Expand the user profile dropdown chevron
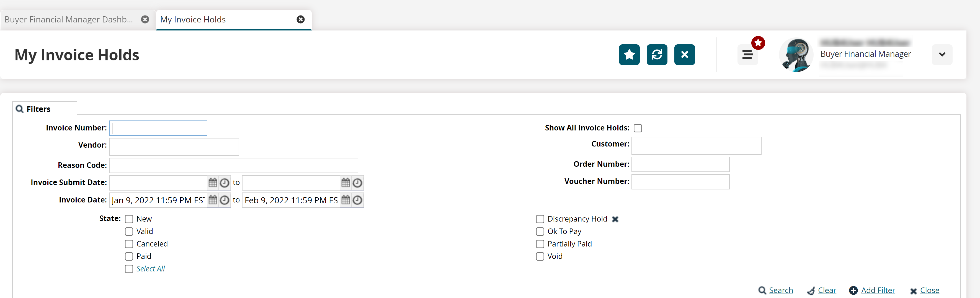Screen dimensions: 980x298 pos(942,55)
